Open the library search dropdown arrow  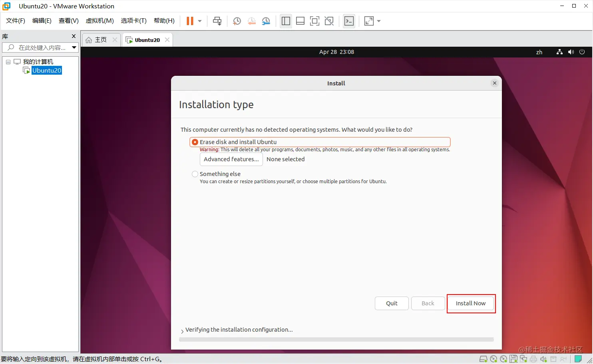(74, 47)
